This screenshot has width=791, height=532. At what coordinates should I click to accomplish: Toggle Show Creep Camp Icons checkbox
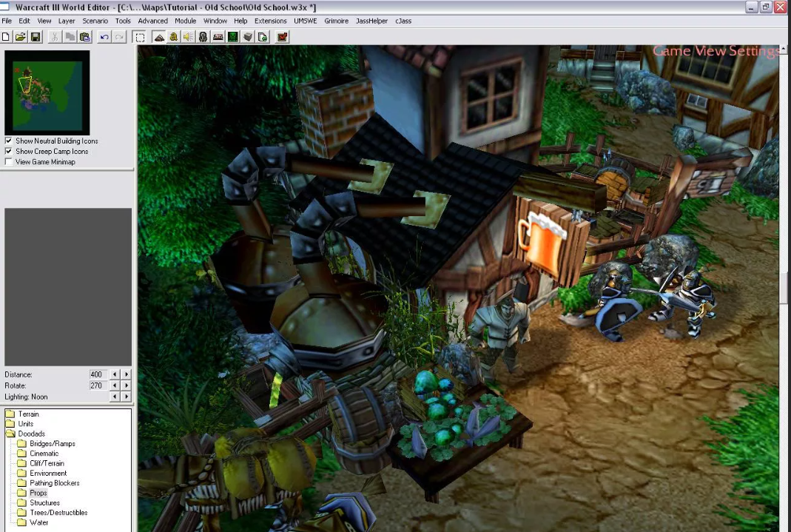(x=9, y=151)
